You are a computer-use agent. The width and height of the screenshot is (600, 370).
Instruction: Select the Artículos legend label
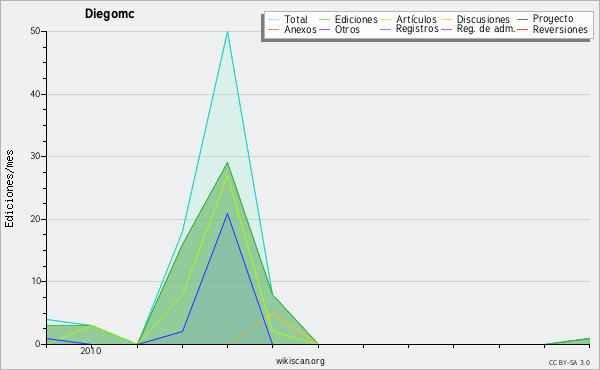416,19
